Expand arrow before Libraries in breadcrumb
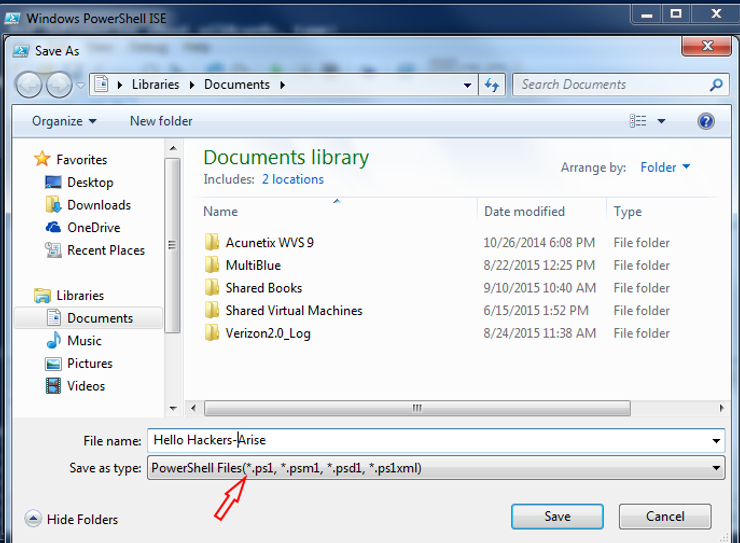The width and height of the screenshot is (740, 543). point(120,85)
